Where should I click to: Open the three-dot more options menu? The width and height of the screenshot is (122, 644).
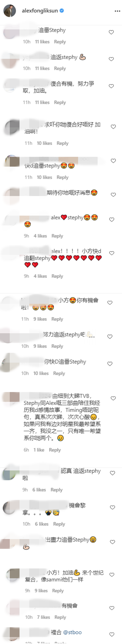(117, 11)
